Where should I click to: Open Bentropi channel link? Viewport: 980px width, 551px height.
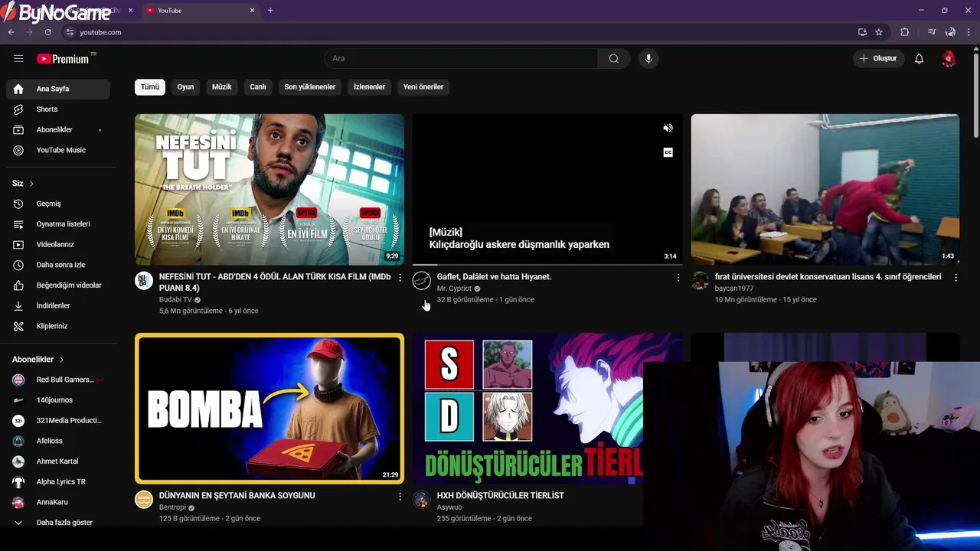[x=172, y=507]
